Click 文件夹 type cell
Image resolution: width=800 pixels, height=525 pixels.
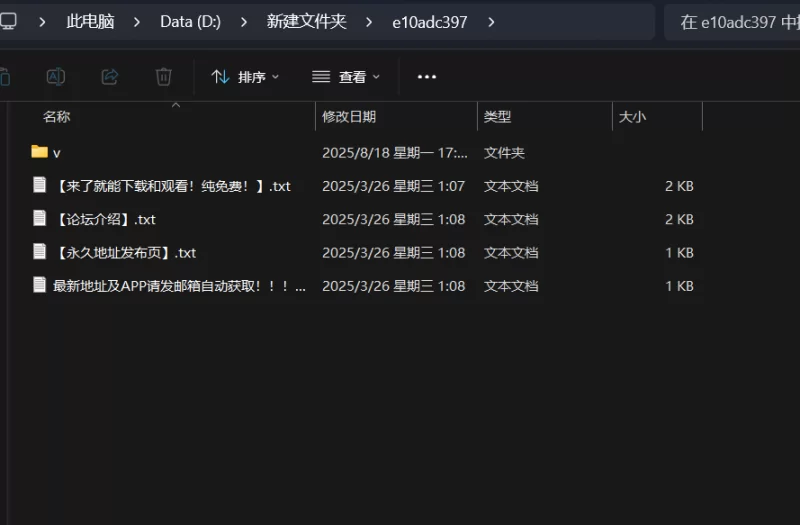[504, 153]
